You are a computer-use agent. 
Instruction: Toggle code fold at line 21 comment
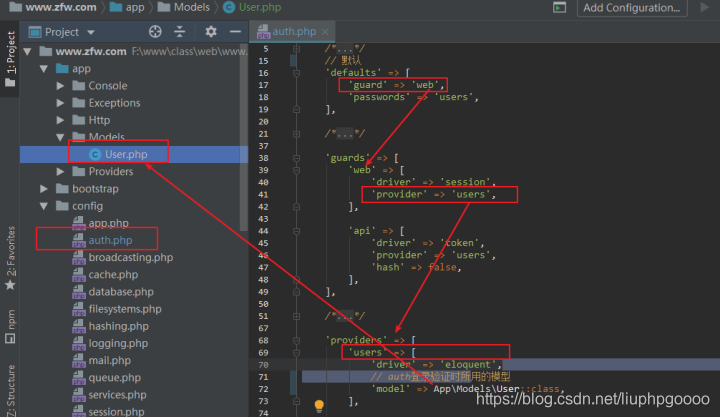tap(297, 134)
